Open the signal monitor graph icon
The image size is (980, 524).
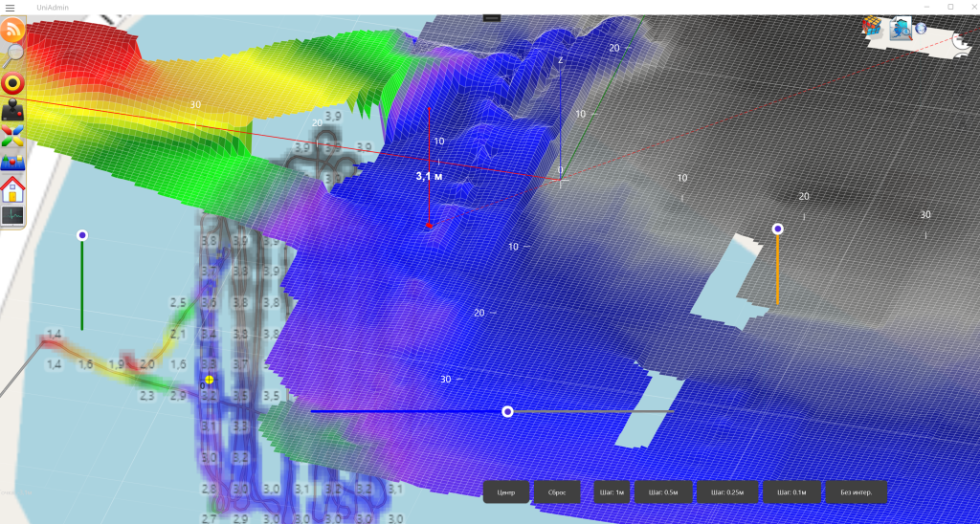click(x=12, y=216)
